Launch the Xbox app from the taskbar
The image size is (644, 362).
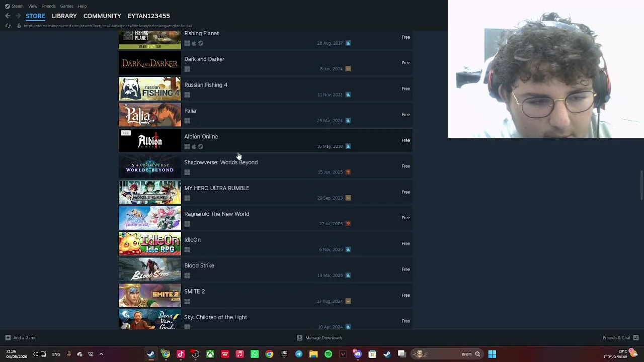pos(210,354)
